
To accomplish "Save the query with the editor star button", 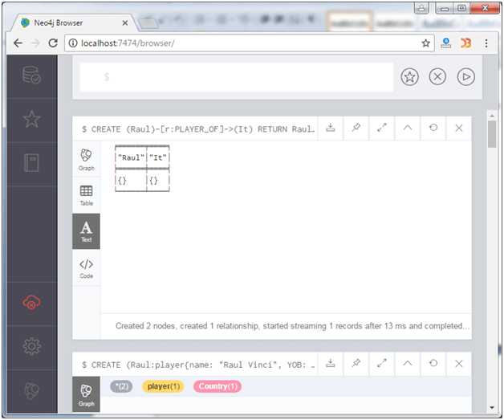I will 409,77.
